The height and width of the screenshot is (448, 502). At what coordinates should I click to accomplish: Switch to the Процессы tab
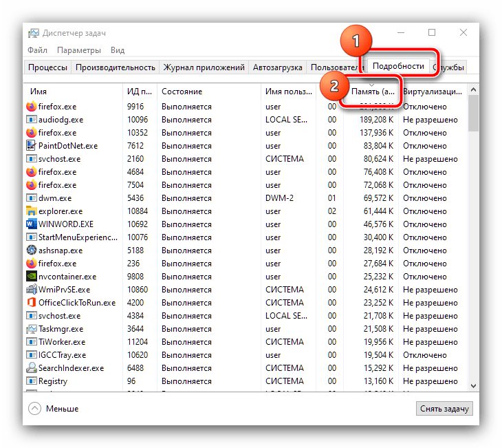point(47,67)
